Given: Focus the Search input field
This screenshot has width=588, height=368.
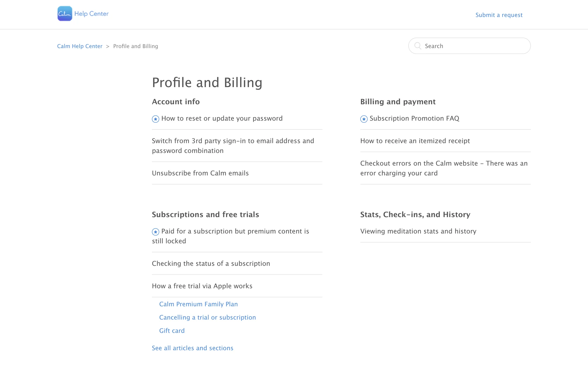Looking at the screenshot, I should (x=475, y=46).
